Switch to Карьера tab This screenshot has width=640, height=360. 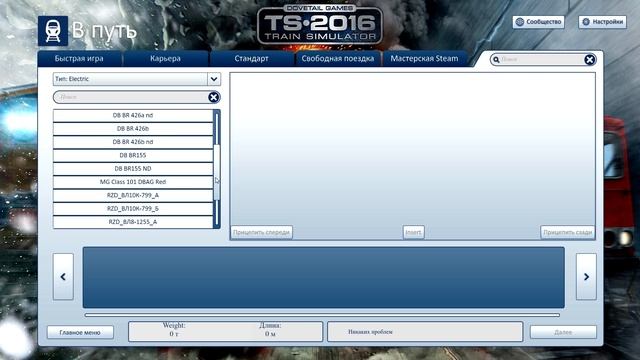point(165,58)
